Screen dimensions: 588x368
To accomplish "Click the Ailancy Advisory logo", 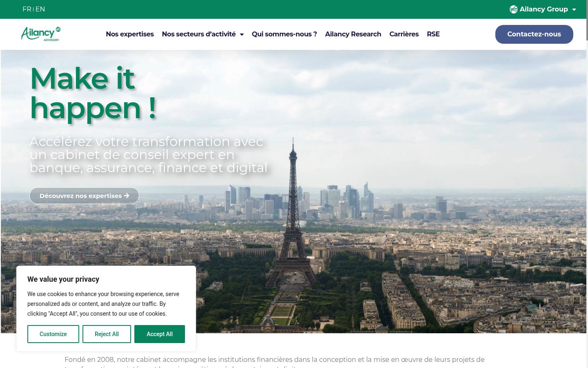I will tap(41, 34).
